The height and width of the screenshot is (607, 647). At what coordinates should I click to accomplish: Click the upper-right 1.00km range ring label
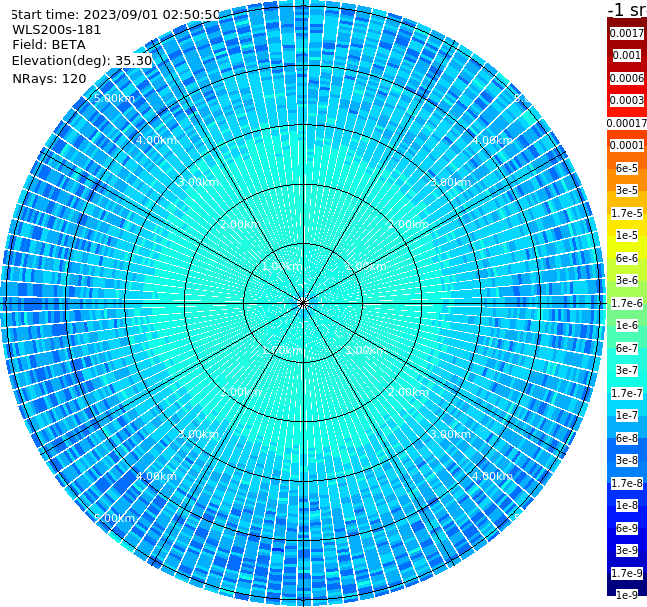366,266
